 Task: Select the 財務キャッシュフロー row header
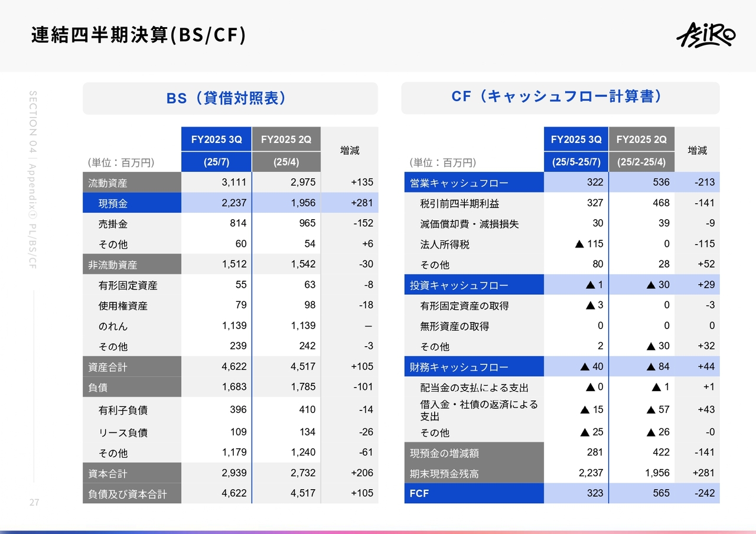coord(459,367)
